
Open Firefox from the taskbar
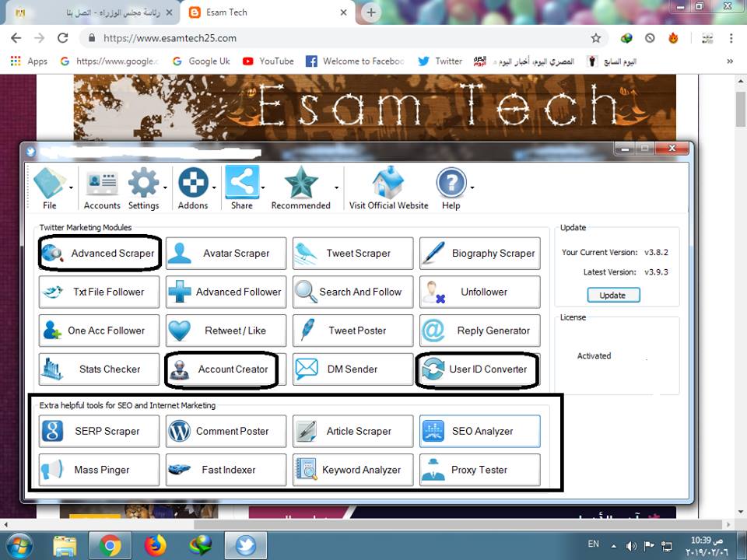click(x=156, y=545)
